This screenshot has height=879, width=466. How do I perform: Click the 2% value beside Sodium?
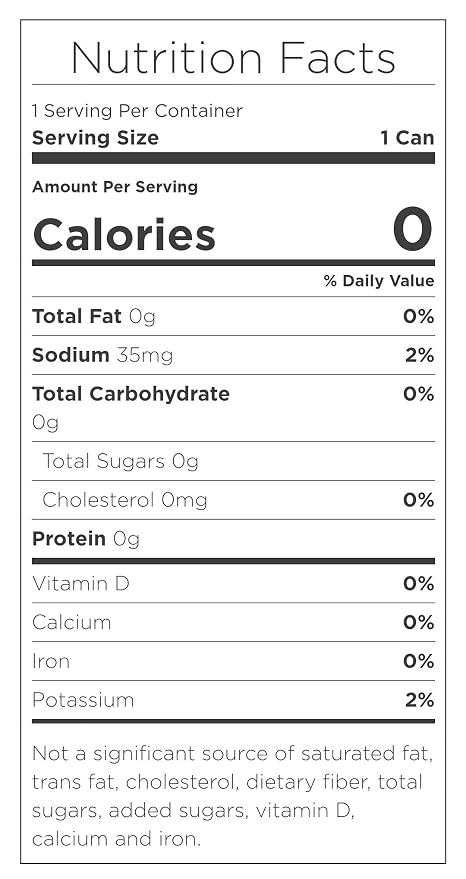pyautogui.click(x=419, y=355)
